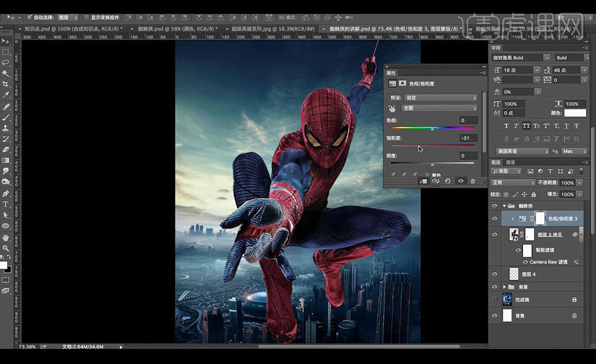This screenshot has height=364, width=596.
Task: Clip adjustment to layer below
Action: (423, 181)
